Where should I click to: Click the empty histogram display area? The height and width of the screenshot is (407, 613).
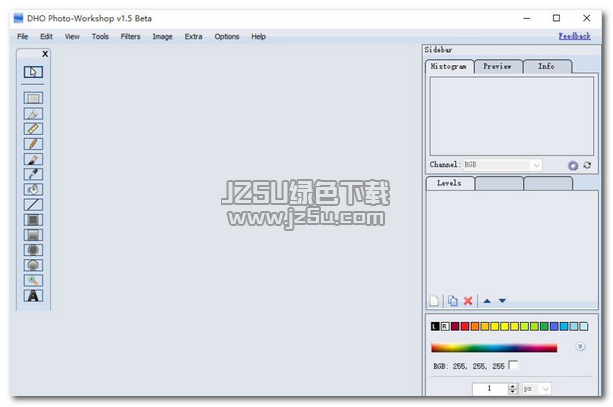[x=512, y=116]
